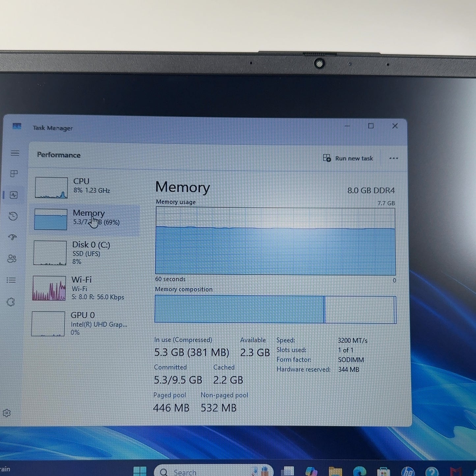Open the Windows Start menu

(140, 471)
